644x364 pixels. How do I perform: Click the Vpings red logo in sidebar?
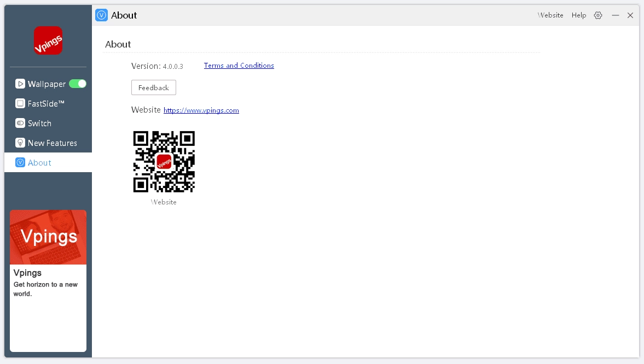tap(48, 40)
